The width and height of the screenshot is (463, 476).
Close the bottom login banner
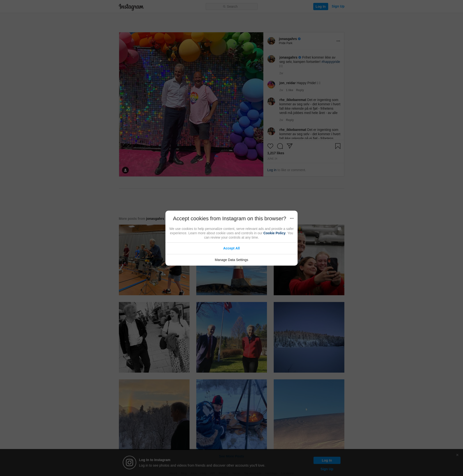(457, 455)
